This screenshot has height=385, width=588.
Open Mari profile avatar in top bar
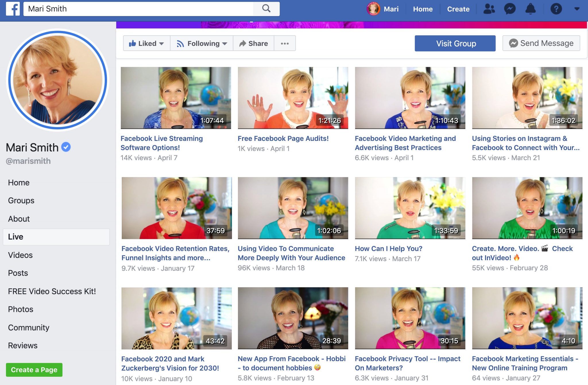[373, 9]
